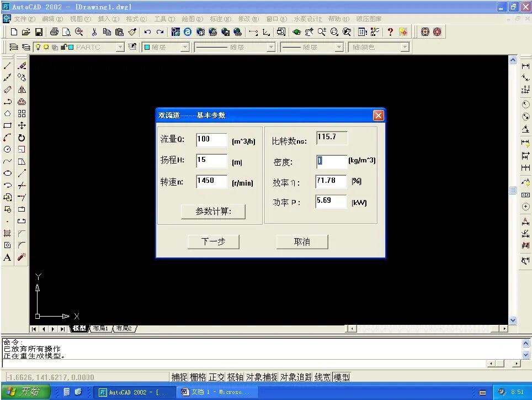Open the plot style 随颜色 dropdown
The width and height of the screenshot is (532, 400).
click(405, 47)
